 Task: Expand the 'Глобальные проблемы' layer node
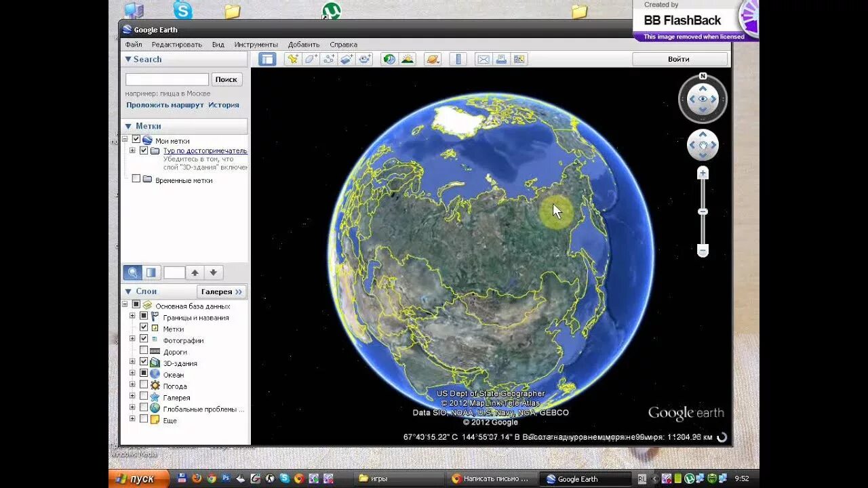click(133, 408)
